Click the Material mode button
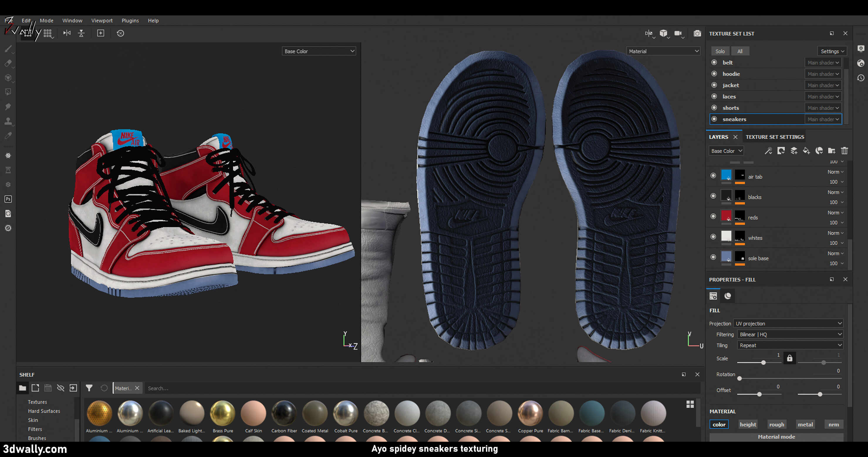This screenshot has width=868, height=457. (x=776, y=437)
